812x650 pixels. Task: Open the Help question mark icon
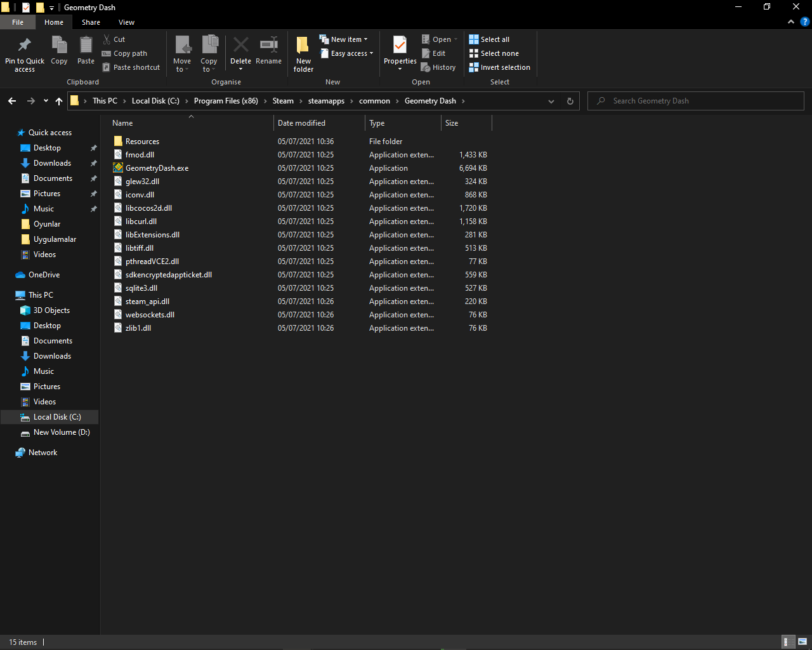click(x=805, y=22)
